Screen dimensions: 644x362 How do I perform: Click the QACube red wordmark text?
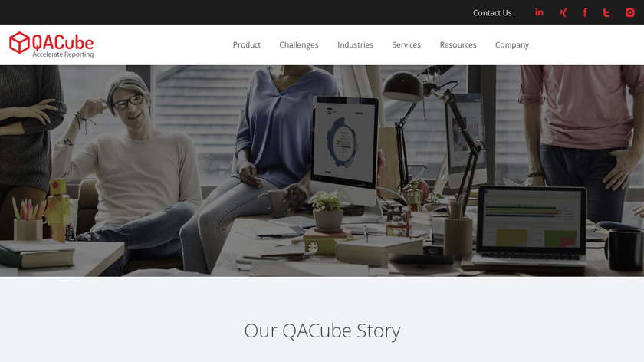[63, 42]
